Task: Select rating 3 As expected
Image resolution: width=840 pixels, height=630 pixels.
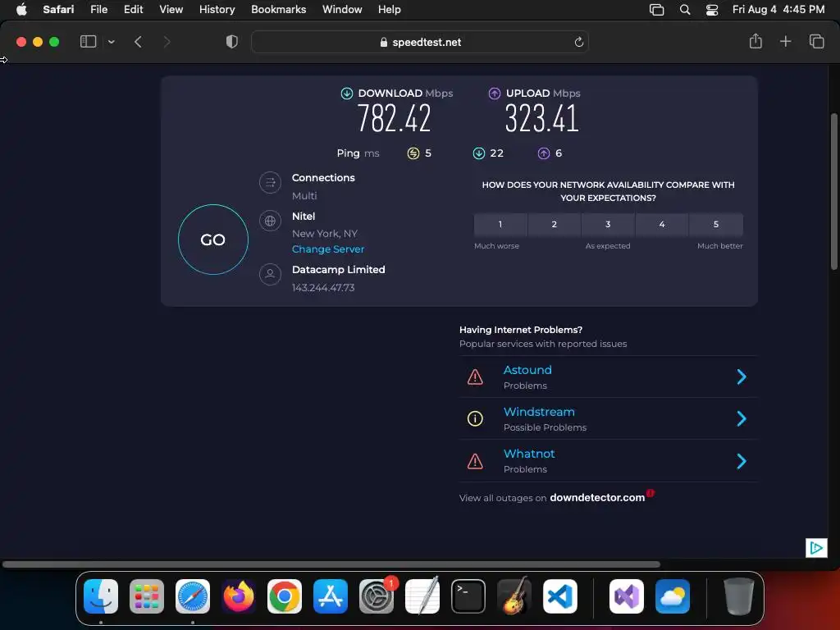Action: 608,225
